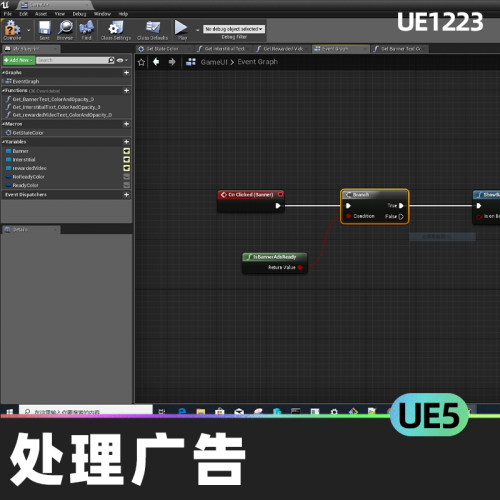Open the Edit menu
This screenshot has height=500, width=500.
pos(23,14)
